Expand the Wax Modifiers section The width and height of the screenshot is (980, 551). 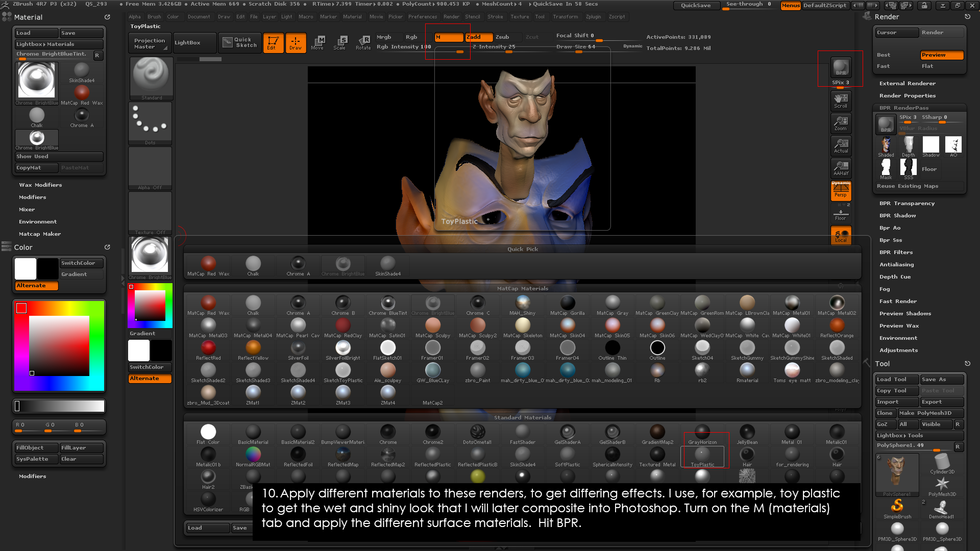[x=40, y=185]
